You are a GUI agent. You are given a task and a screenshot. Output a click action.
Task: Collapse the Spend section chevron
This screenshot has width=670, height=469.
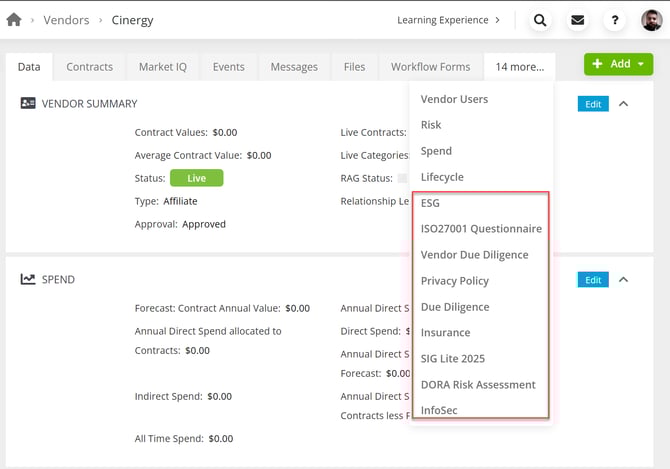[624, 280]
